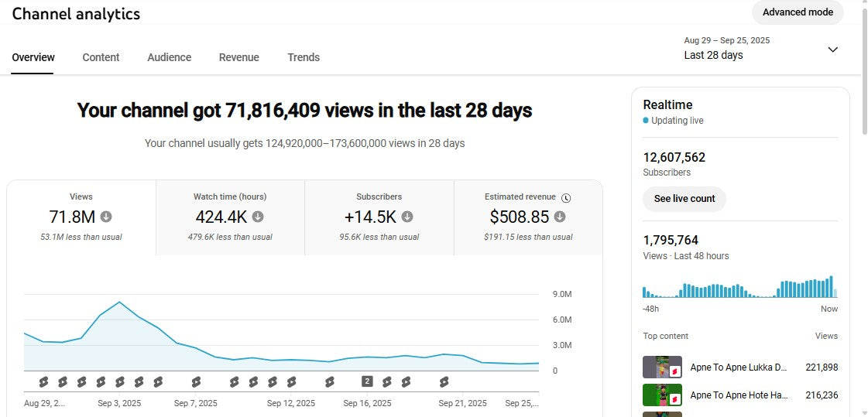Click the Advanced mode button
Screen dimensions: 868x417
(798, 12)
